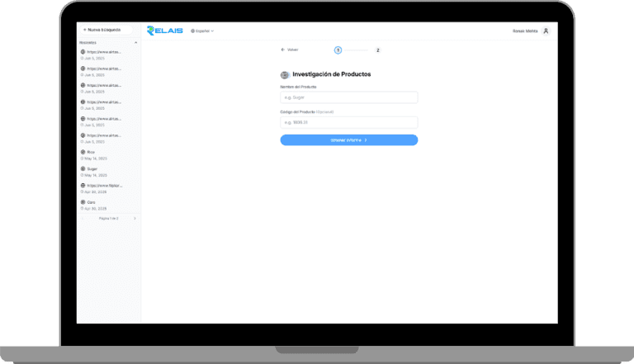Collapse the Recientes section chevron

136,42
